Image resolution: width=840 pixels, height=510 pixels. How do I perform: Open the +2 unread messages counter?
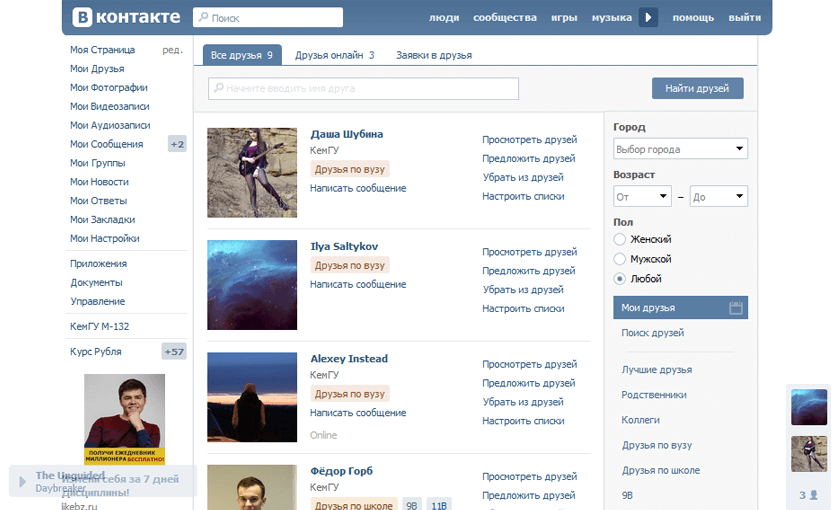click(x=177, y=144)
